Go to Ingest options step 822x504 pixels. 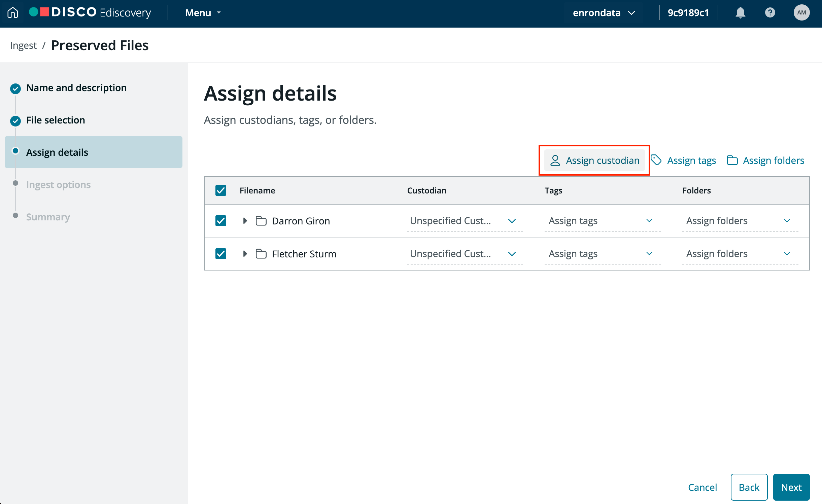[x=58, y=185]
